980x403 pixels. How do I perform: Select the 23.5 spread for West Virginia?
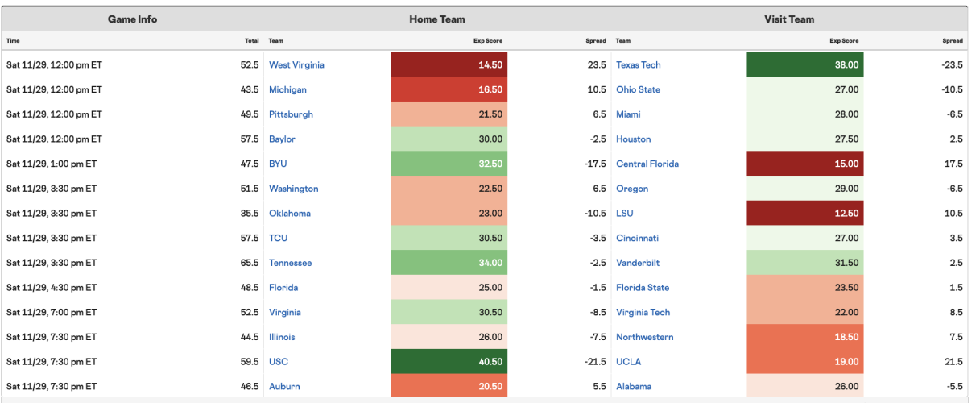(598, 65)
